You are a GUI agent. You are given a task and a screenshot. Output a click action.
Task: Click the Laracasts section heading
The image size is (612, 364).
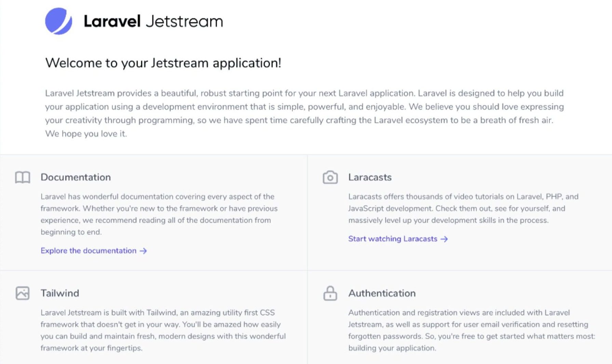click(x=370, y=177)
